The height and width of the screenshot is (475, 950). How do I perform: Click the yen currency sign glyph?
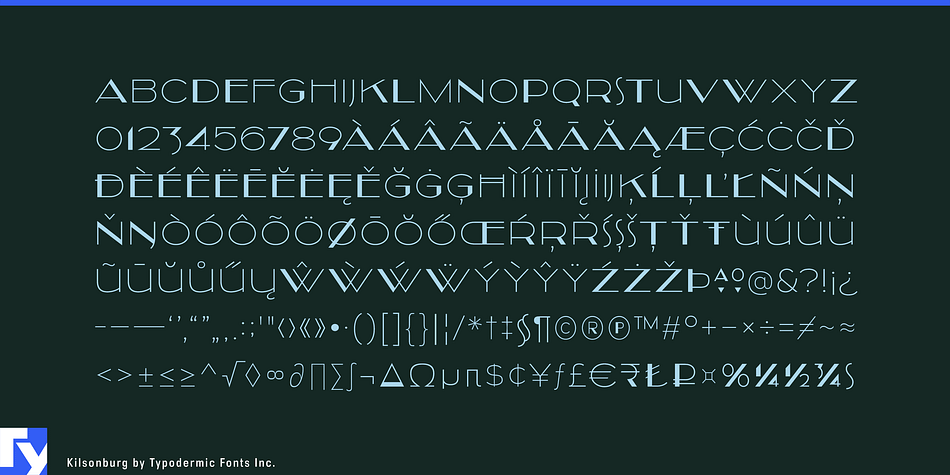click(x=539, y=376)
